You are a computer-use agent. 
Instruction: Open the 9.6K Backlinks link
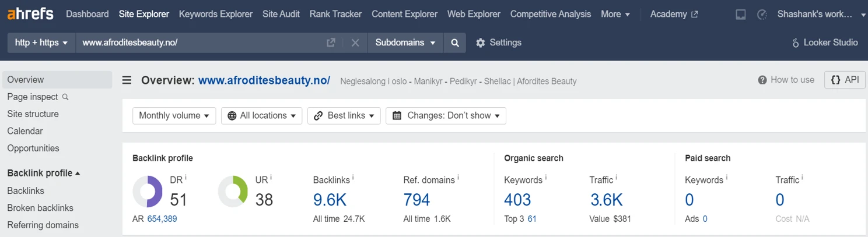click(330, 200)
